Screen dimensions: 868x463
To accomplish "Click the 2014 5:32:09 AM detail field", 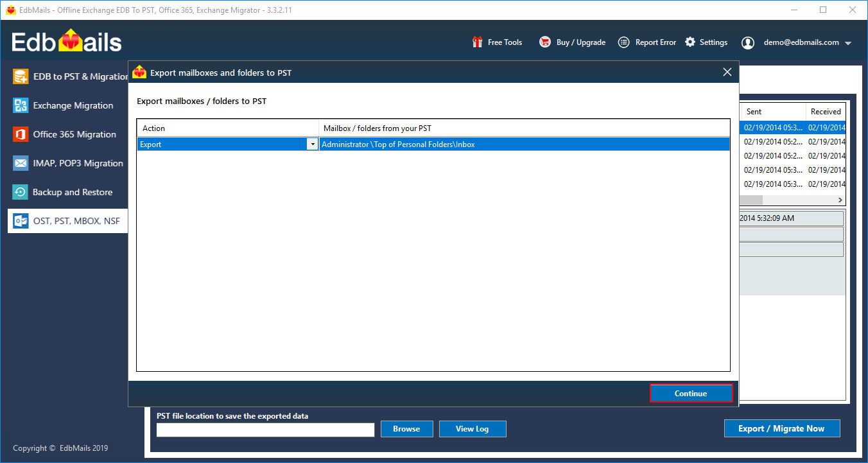I will [792, 218].
